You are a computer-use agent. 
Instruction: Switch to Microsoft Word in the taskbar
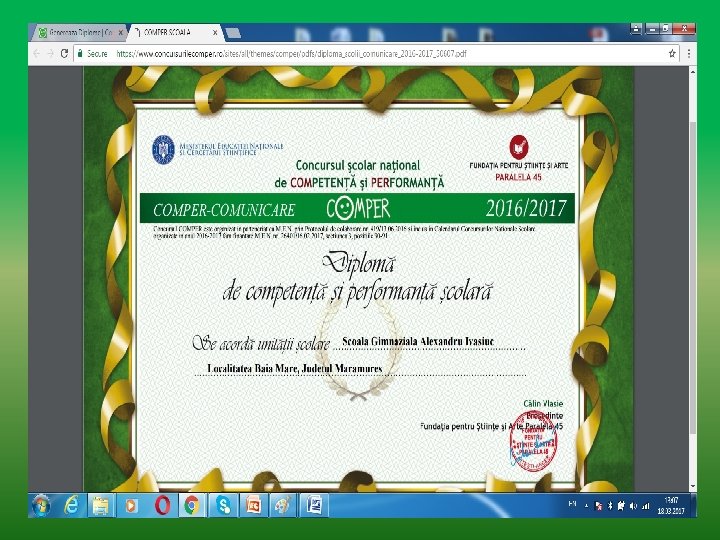click(x=315, y=506)
